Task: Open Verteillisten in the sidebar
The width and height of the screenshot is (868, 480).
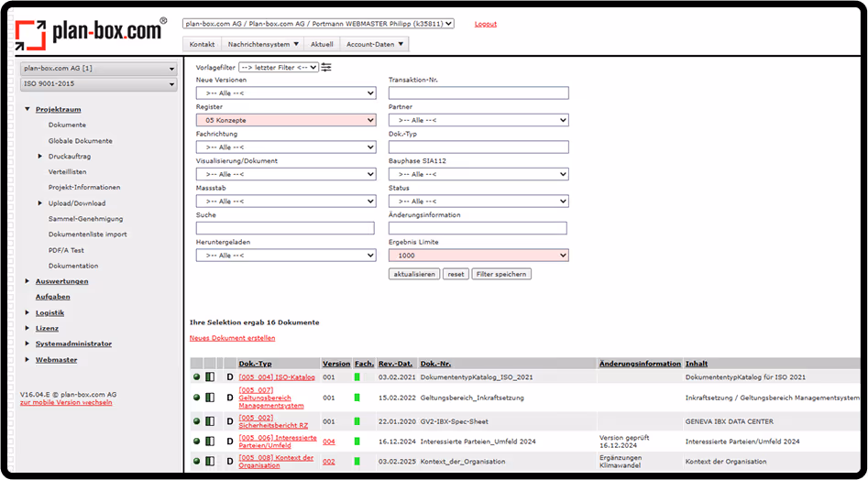Action: 68,172
